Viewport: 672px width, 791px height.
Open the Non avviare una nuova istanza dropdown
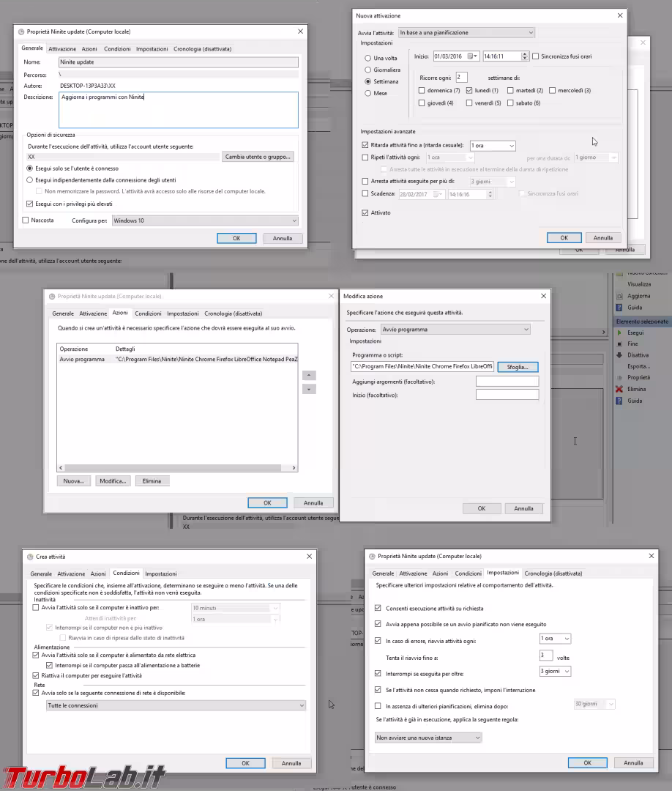point(428,738)
